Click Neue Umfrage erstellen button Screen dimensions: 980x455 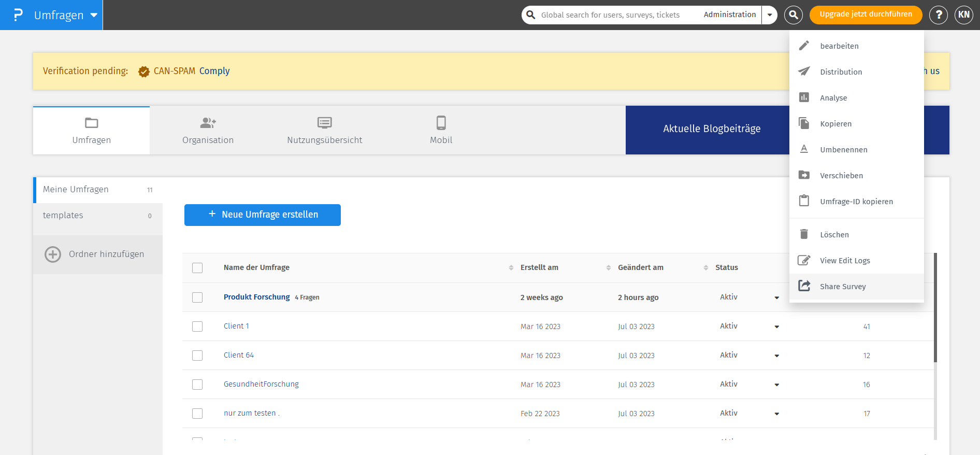263,215
